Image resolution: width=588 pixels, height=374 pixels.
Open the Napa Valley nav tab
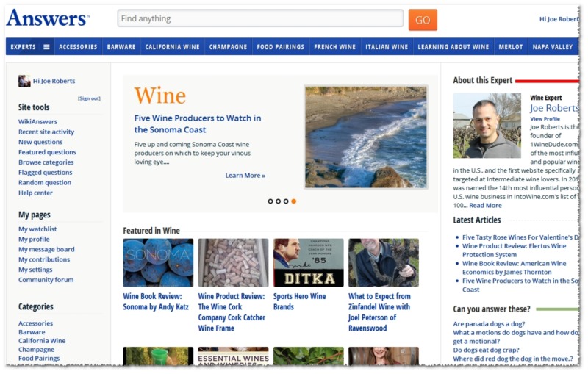point(553,47)
